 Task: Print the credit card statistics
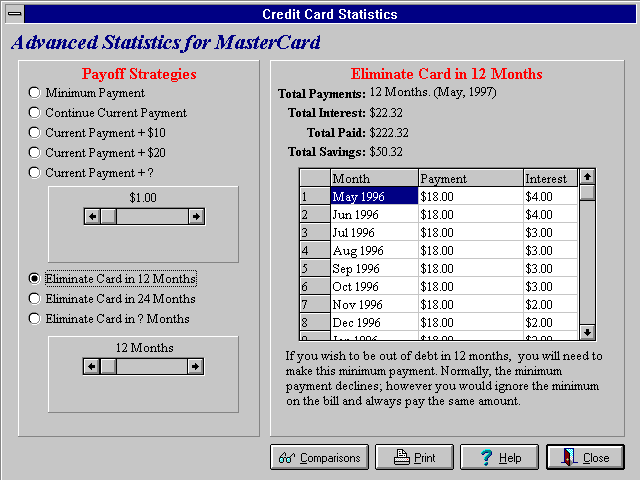tap(414, 458)
